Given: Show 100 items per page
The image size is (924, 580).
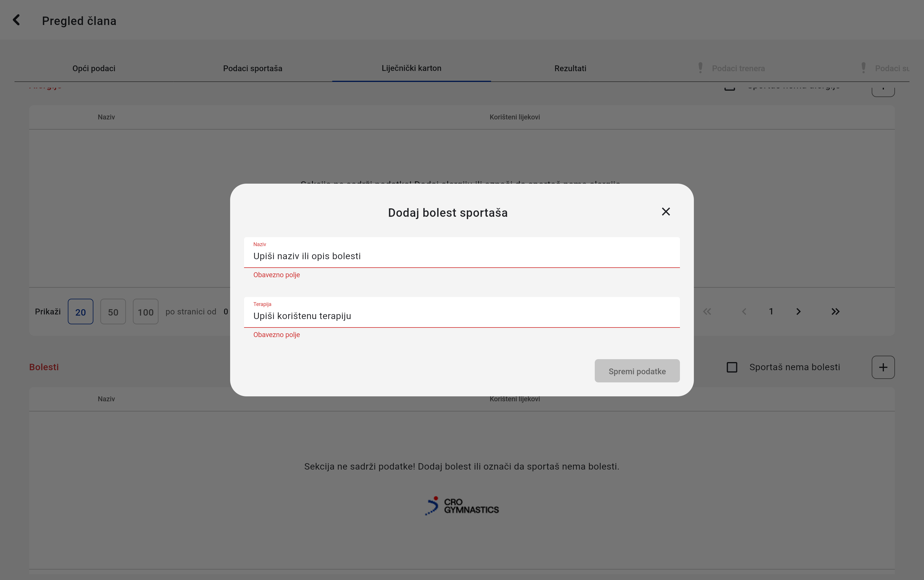Looking at the screenshot, I should click(x=145, y=312).
